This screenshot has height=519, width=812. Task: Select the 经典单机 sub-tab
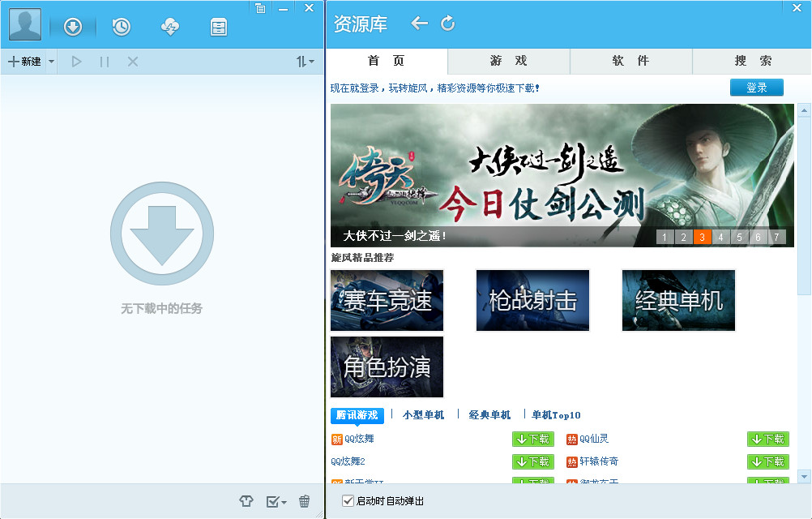tap(489, 415)
